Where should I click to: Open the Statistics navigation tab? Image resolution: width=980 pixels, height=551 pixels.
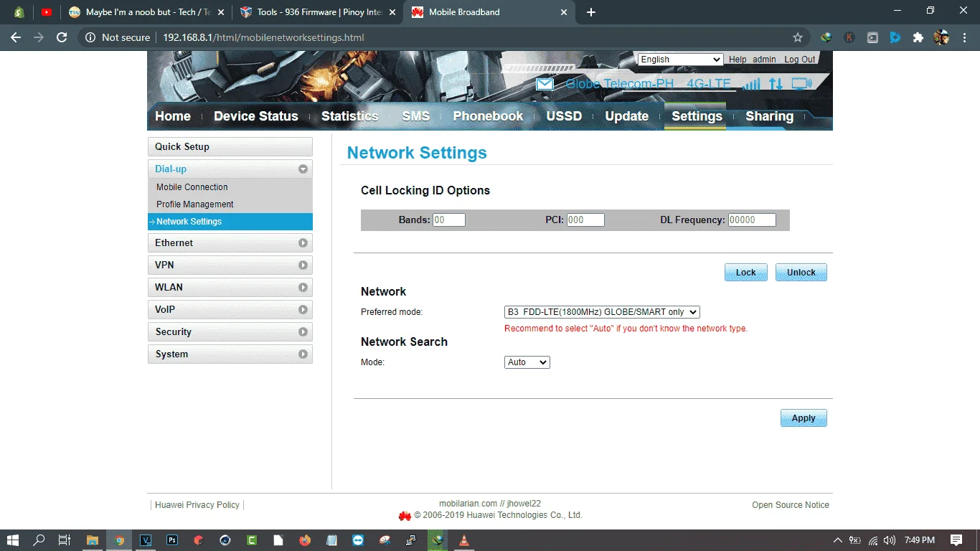point(350,116)
